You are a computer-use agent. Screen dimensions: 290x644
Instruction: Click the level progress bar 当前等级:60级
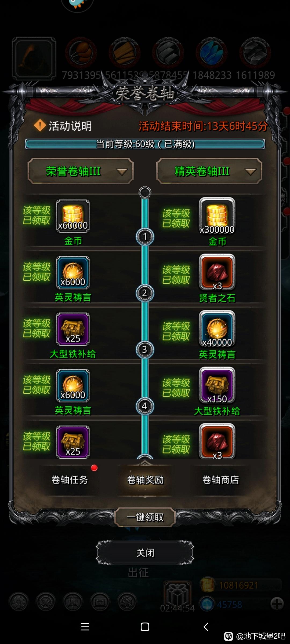(x=145, y=144)
